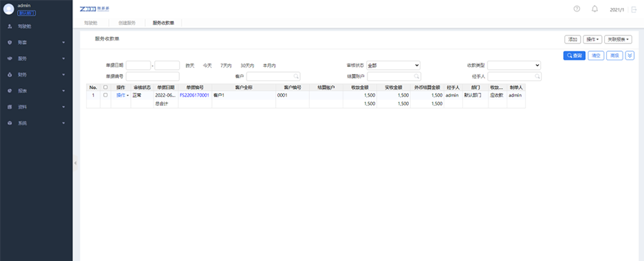Open the notification bell
The width and height of the screenshot is (644, 261).
pos(594,9)
